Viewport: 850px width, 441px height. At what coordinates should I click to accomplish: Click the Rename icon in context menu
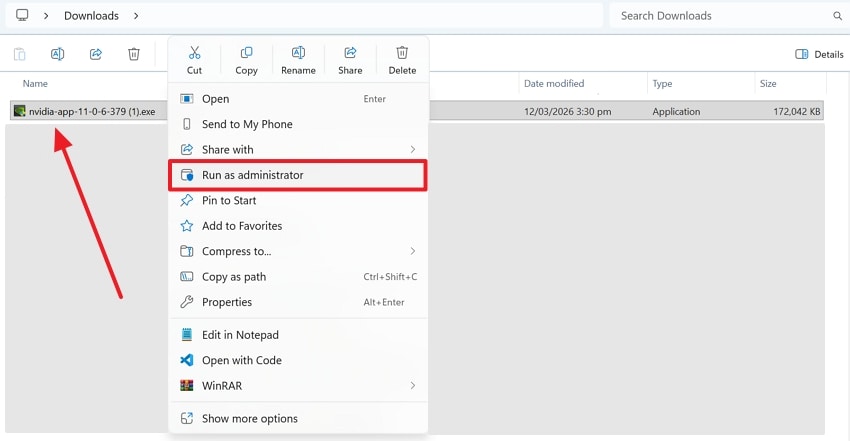tap(298, 53)
